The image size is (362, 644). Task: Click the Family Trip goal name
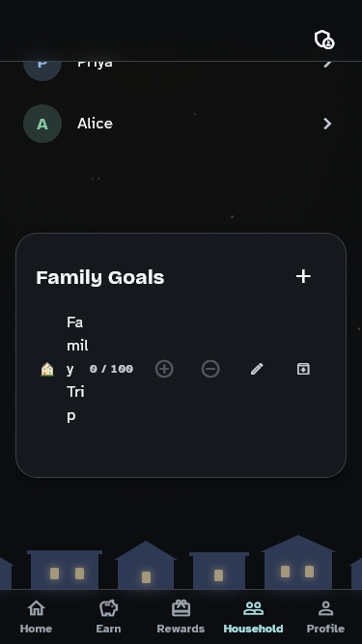click(x=77, y=369)
